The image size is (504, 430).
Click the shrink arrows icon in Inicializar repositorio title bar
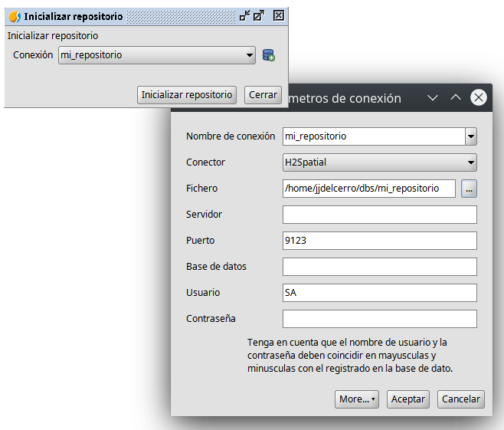point(245,15)
